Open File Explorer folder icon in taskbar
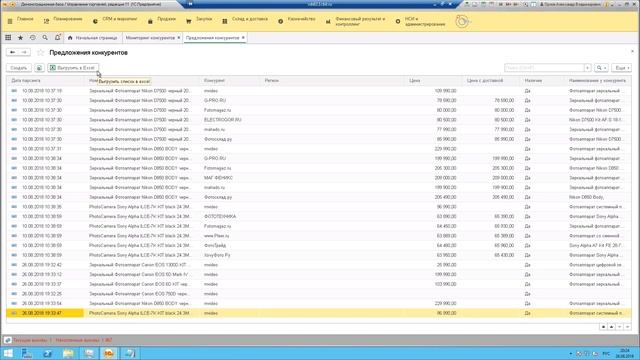The height and width of the screenshot is (360, 640). point(68,353)
